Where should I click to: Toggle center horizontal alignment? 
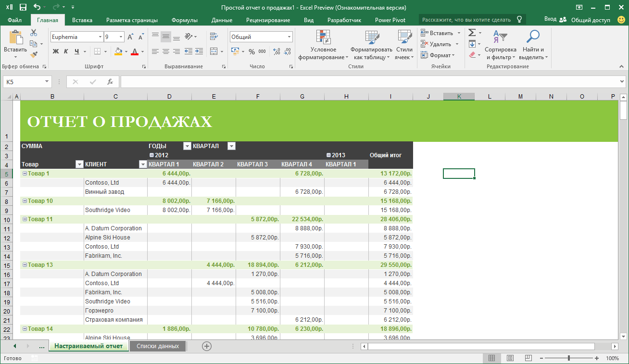[166, 51]
